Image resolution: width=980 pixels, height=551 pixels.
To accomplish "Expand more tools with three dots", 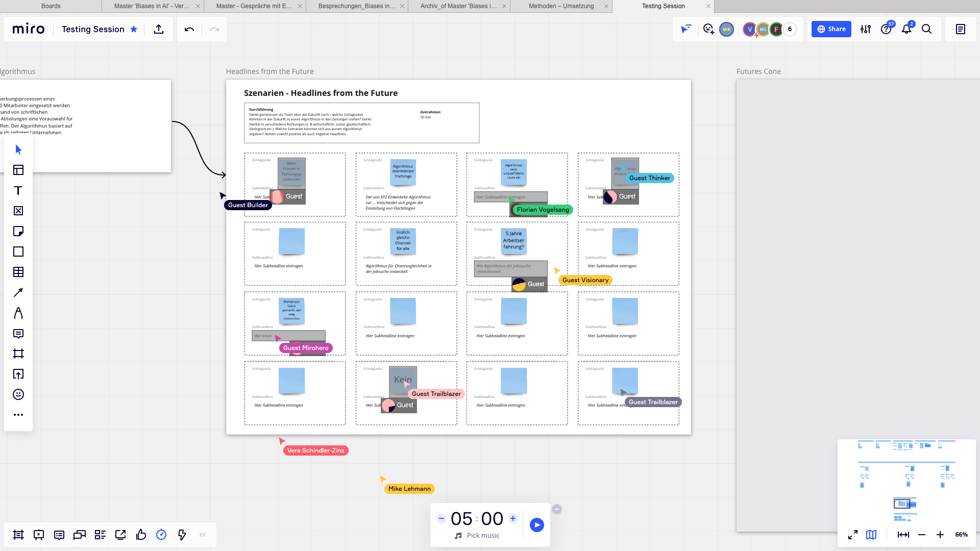I will [18, 415].
